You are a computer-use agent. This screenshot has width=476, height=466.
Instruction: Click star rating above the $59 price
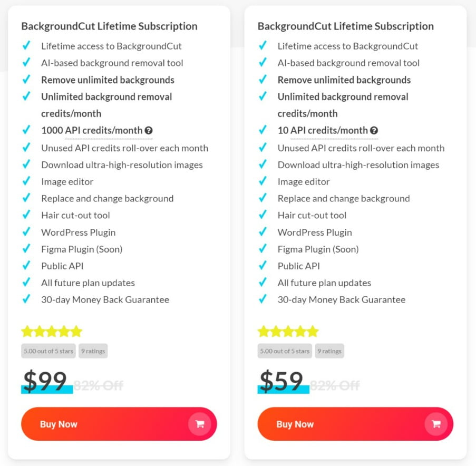(x=288, y=331)
